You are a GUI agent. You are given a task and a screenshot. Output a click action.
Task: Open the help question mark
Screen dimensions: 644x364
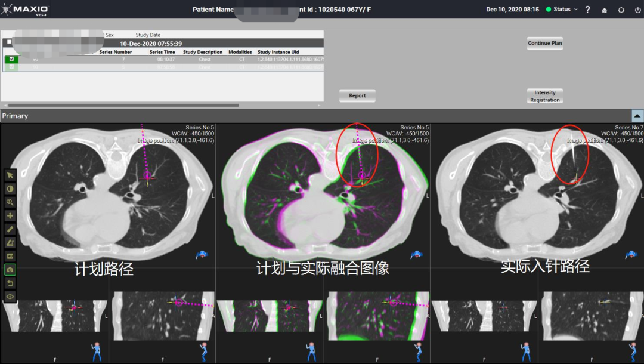pos(588,10)
